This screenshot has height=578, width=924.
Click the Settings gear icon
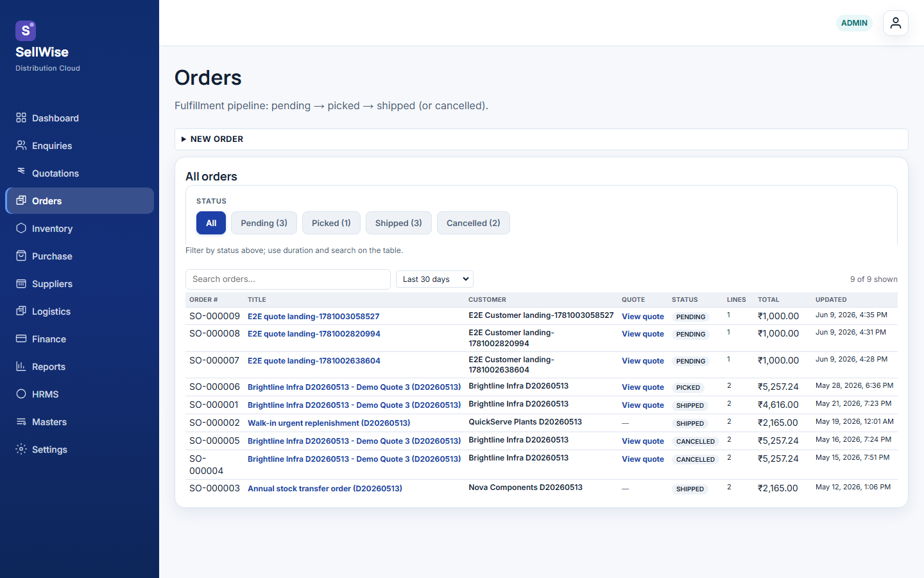[21, 449]
